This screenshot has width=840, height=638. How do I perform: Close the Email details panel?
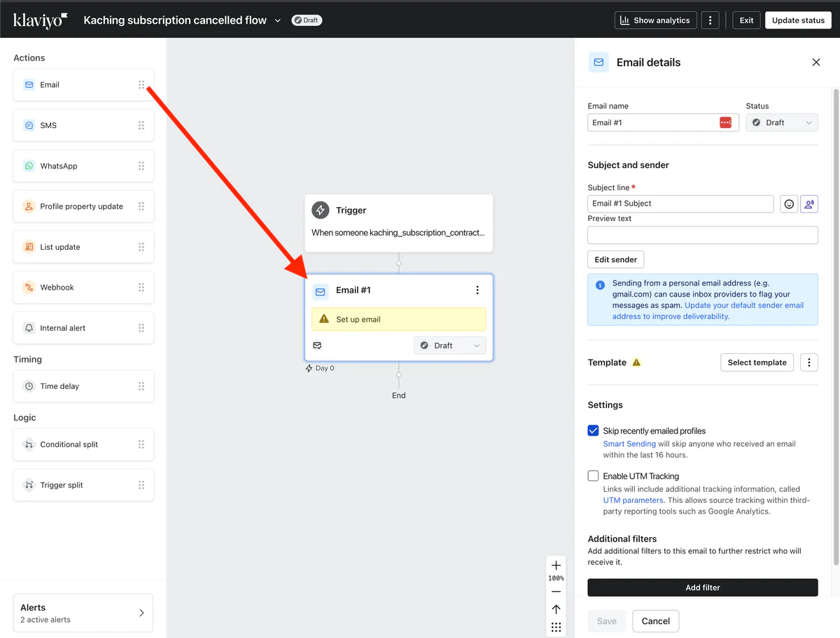click(816, 62)
